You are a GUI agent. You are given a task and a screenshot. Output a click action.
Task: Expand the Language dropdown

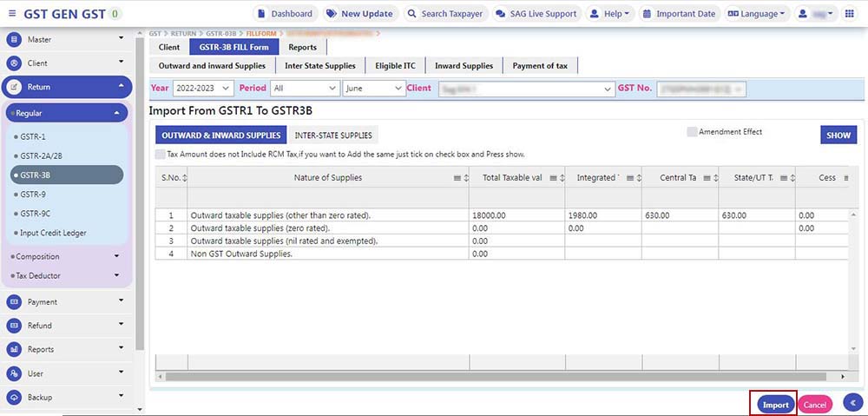pyautogui.click(x=755, y=14)
